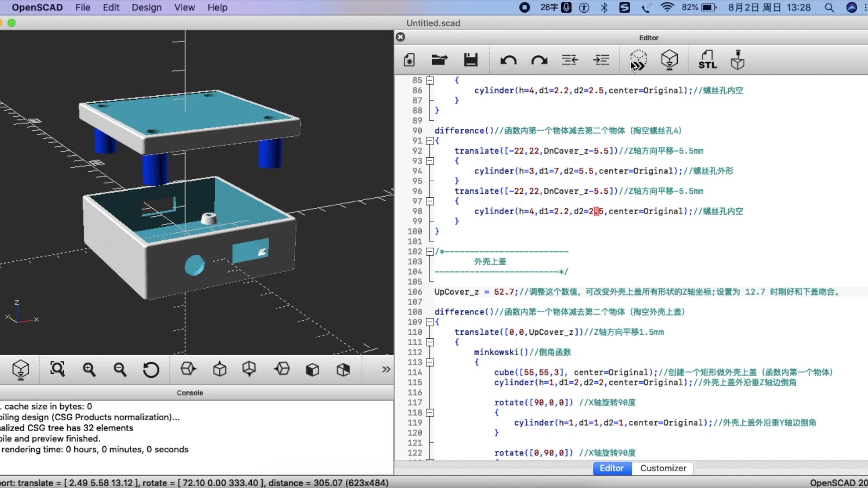The width and height of the screenshot is (868, 488).
Task: Expand hidden viewport toolbar buttons with chevron
Action: (x=386, y=370)
